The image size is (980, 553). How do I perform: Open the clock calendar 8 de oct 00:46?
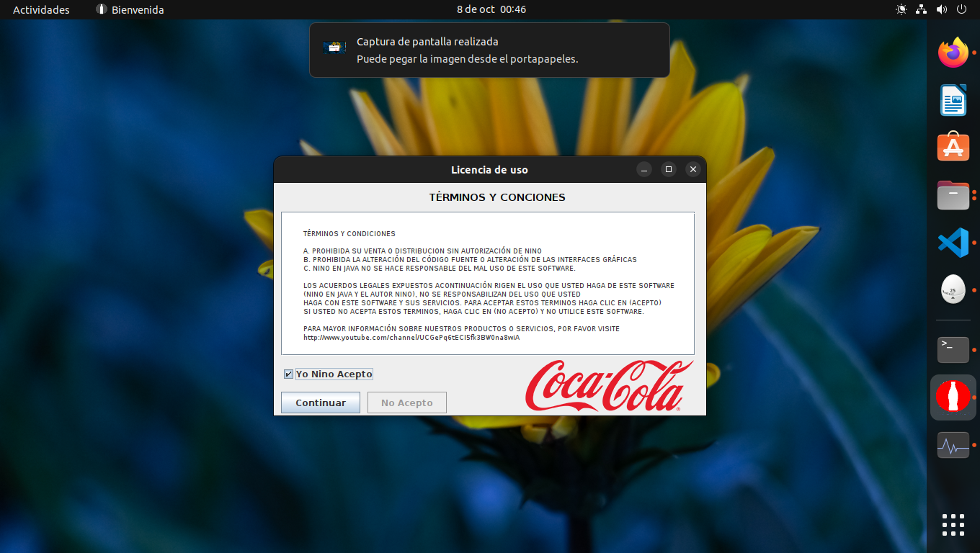click(491, 9)
